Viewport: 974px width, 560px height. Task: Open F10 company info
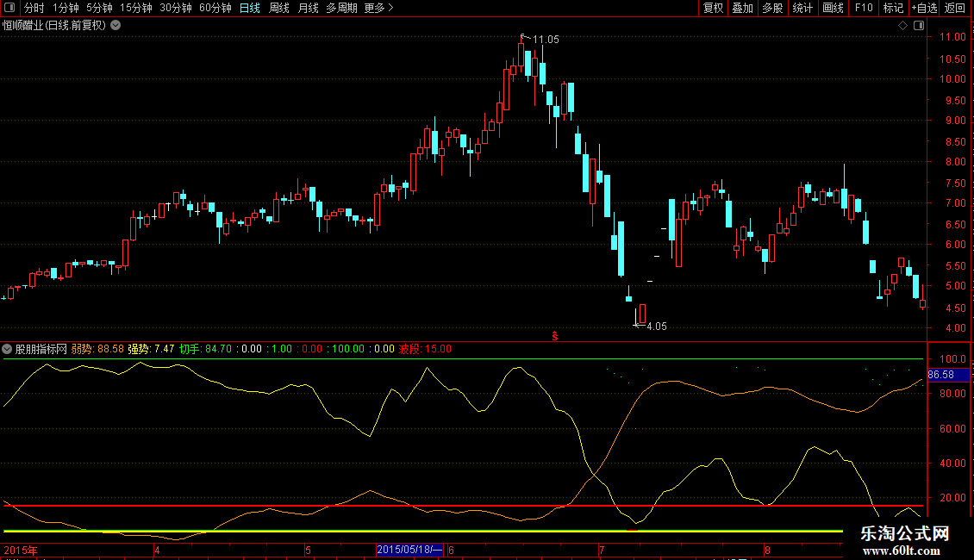pos(864,8)
